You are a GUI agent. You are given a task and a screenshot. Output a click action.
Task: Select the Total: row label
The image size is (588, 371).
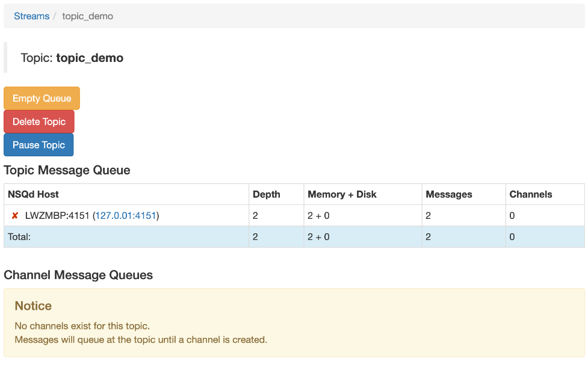[x=19, y=237]
